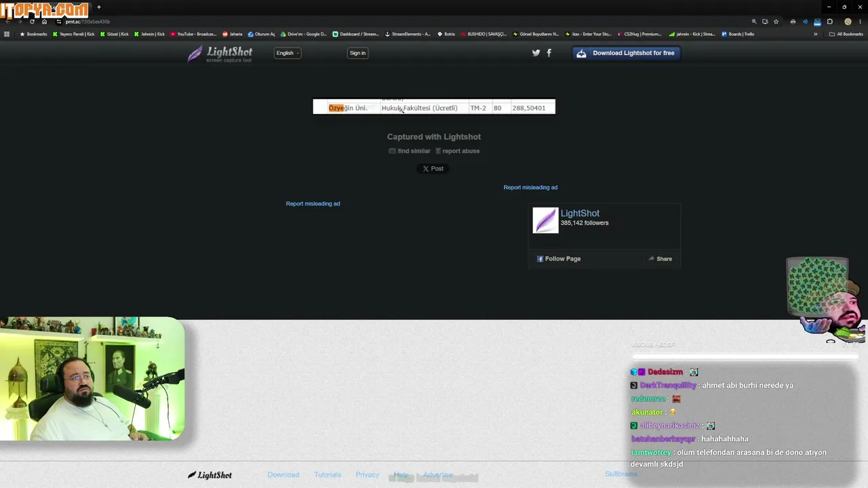This screenshot has height=488, width=868.
Task: Click Download Lightshot for free
Action: tap(626, 53)
